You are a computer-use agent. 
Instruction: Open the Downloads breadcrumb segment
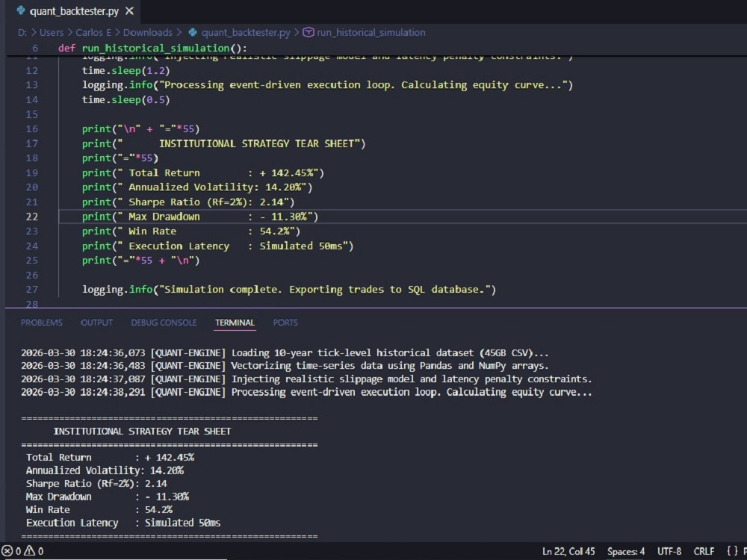148,32
